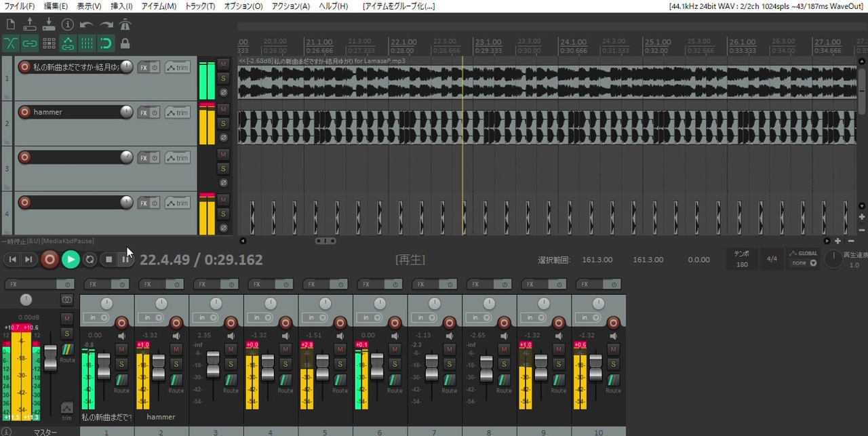Arm record on hammer track in track panel
868x436 pixels.
pyautogui.click(x=24, y=112)
